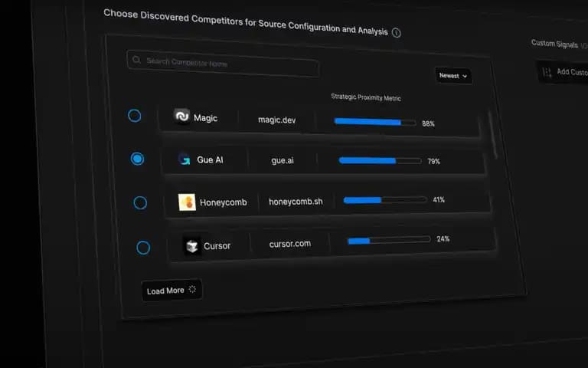
Task: Deselect the Gue AI radio button
Action: (137, 159)
